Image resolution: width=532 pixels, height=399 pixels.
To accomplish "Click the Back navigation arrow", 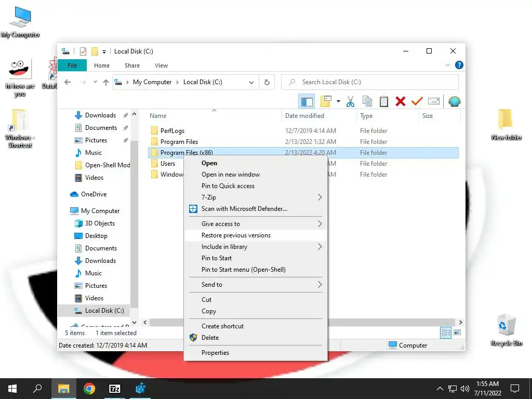I will click(x=68, y=82).
